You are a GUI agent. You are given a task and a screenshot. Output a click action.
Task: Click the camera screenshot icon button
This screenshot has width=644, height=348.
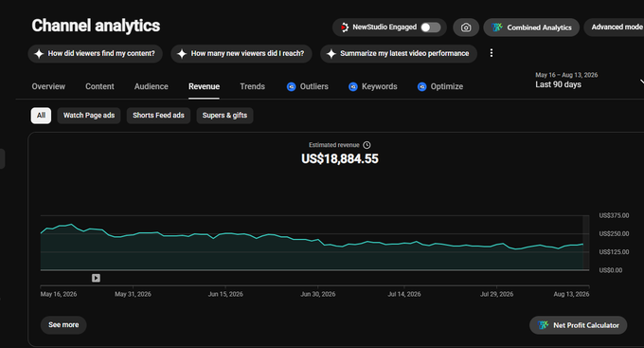click(x=466, y=27)
